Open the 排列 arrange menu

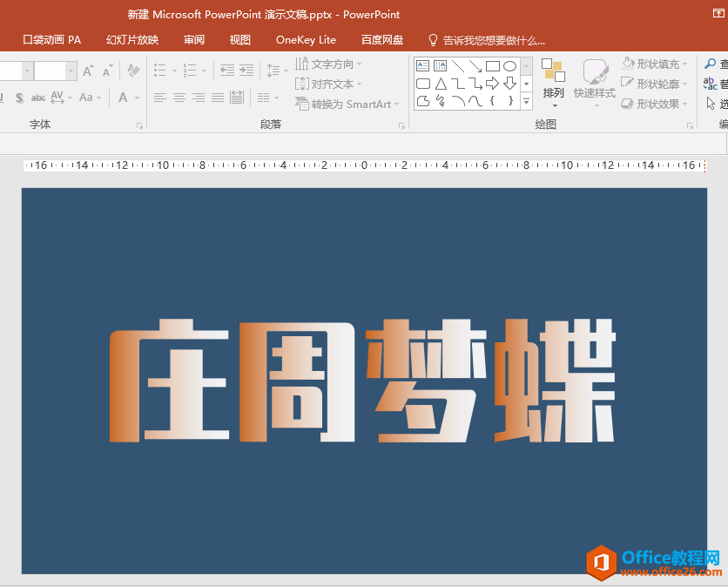point(554,83)
